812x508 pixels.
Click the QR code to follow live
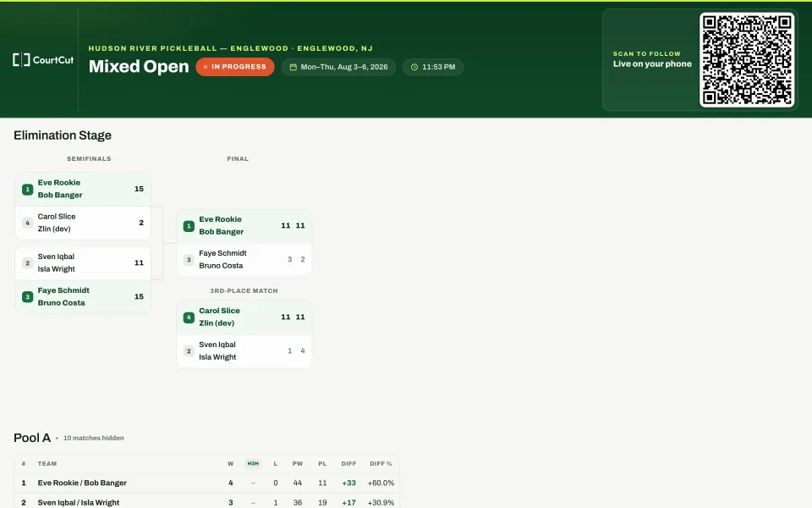pos(747,59)
